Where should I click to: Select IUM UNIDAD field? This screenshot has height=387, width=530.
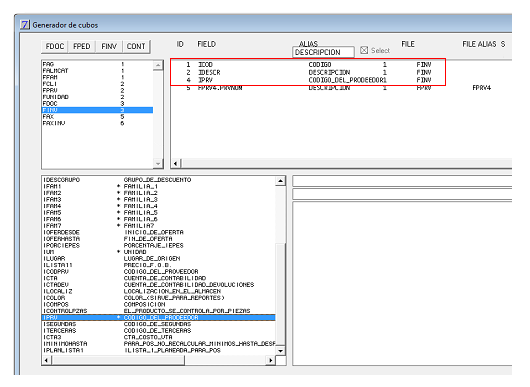click(x=159, y=252)
